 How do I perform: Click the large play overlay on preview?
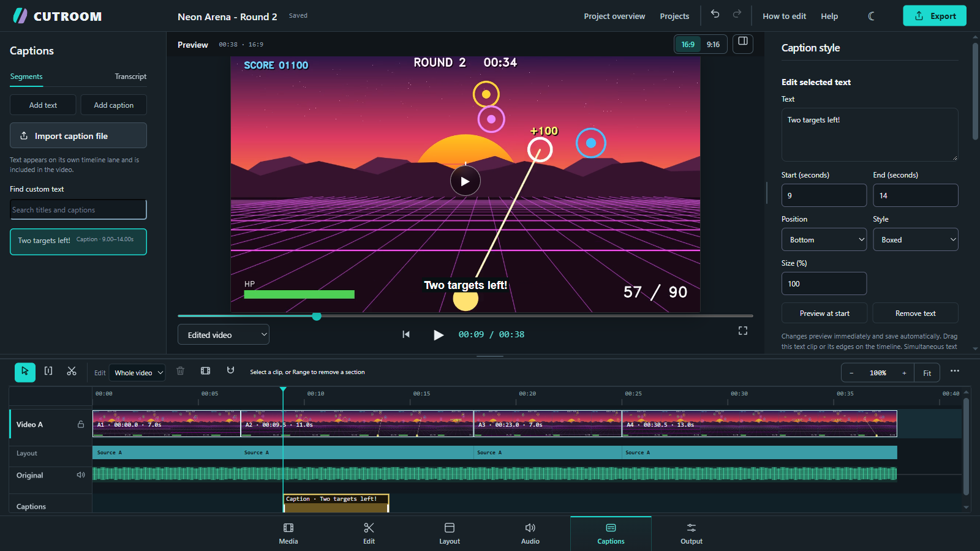[x=466, y=181]
